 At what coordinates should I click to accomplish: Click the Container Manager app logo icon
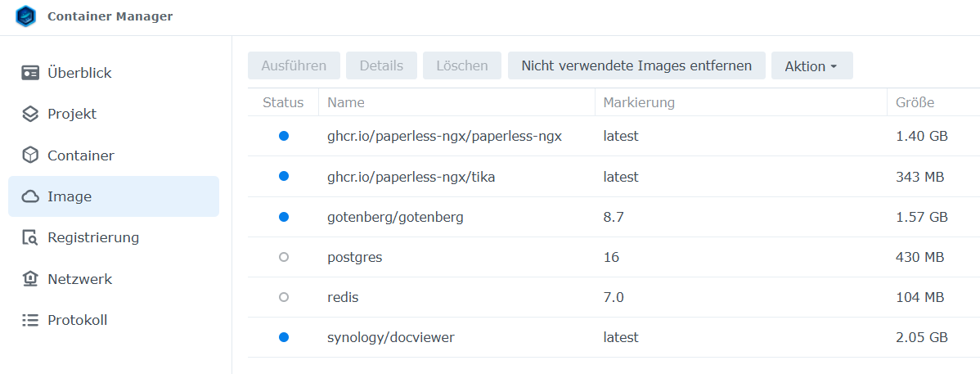coord(26,16)
